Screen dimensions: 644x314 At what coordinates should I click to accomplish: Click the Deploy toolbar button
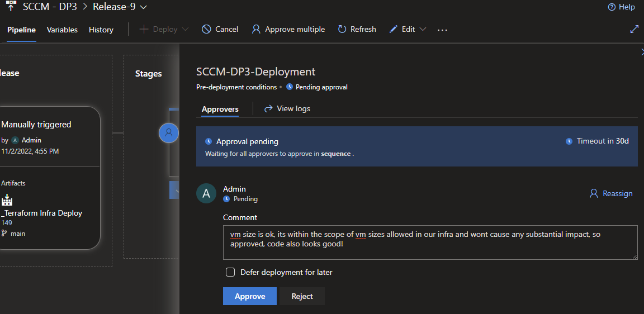click(x=159, y=30)
